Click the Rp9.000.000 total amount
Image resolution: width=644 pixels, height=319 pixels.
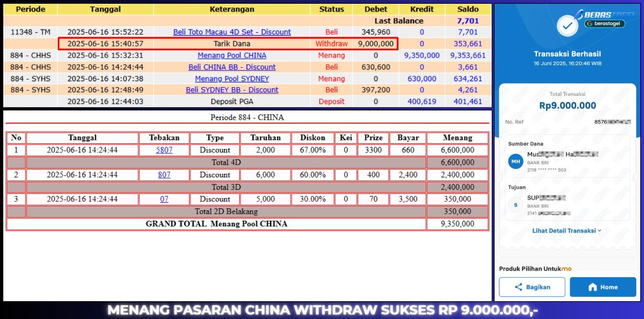567,106
